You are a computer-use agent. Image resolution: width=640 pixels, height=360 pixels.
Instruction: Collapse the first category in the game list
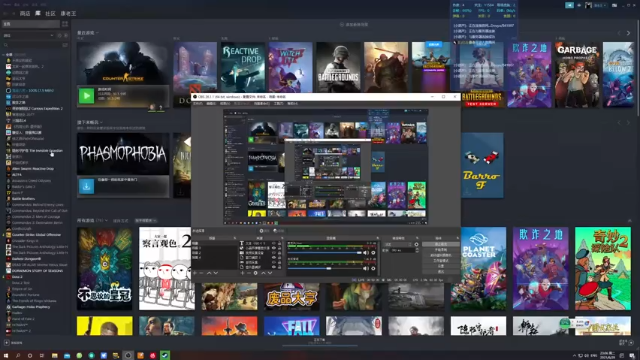pyautogui.click(x=4, y=54)
